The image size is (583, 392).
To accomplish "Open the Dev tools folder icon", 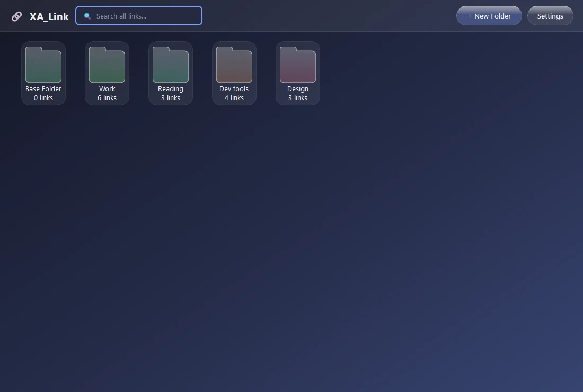I will 234,65.
